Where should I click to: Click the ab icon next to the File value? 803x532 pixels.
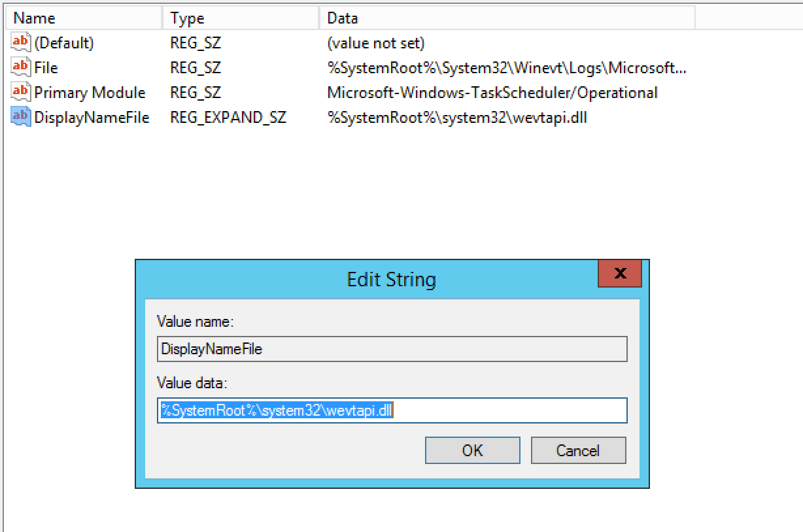coord(20,67)
